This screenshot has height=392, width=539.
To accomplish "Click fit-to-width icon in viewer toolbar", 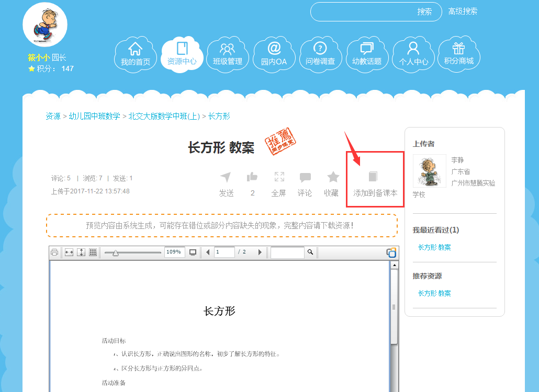I will tap(69, 252).
